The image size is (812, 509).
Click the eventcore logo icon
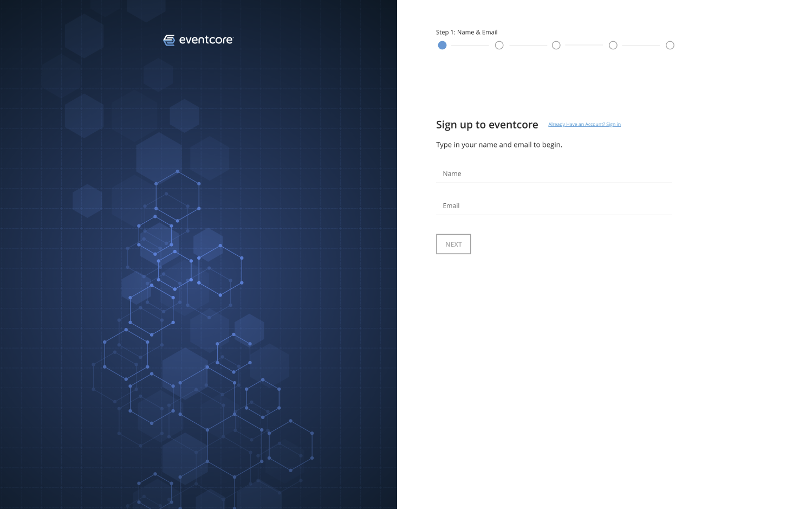169,40
